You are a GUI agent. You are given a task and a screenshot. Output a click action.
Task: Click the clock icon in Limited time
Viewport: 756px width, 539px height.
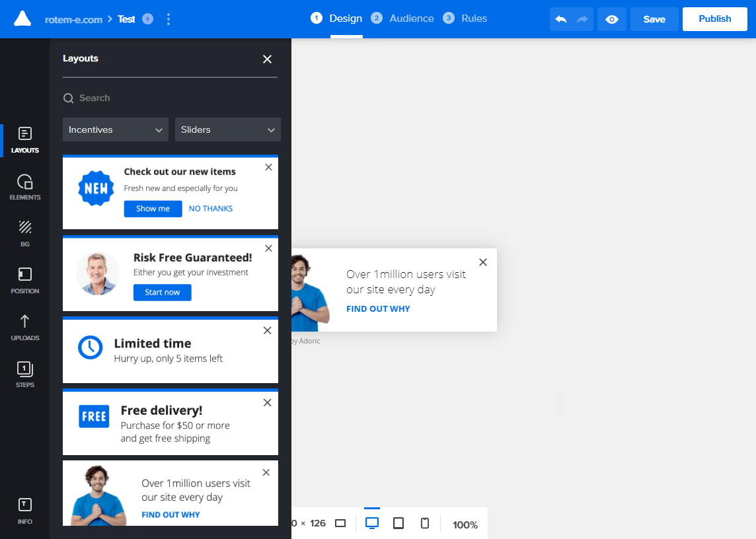[90, 347]
